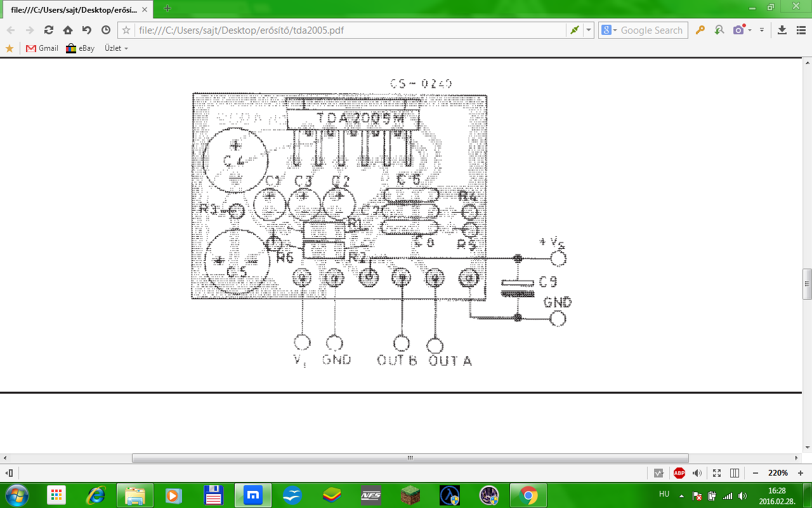Switch to Maxthon browser taskbar button

click(x=252, y=495)
